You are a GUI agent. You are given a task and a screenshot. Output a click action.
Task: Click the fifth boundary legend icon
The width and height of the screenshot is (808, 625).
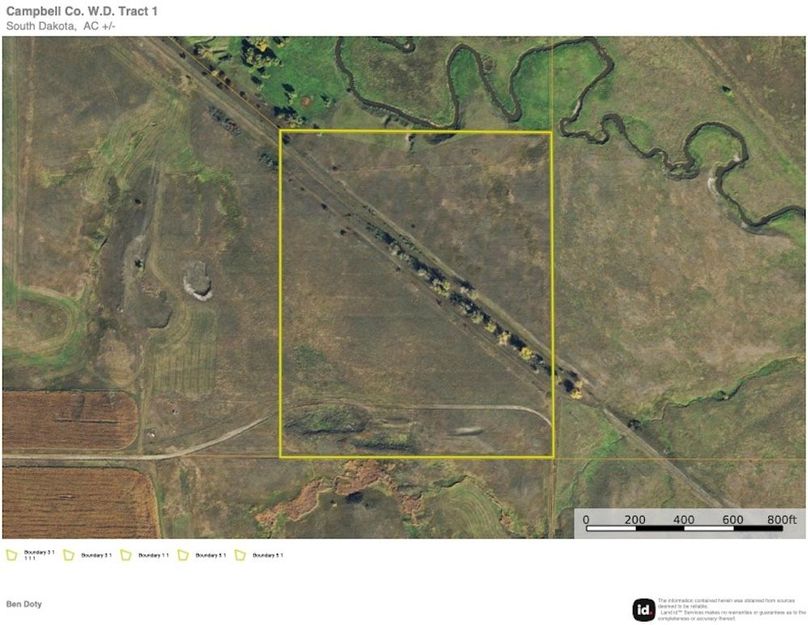point(241,555)
